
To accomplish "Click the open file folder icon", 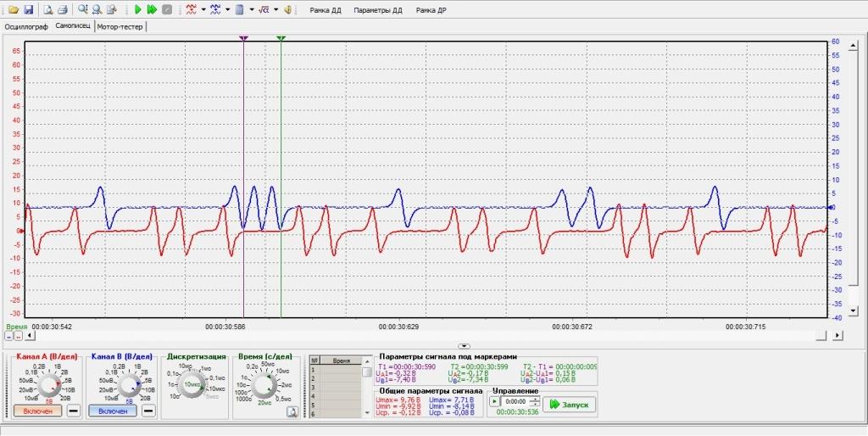I will pyautogui.click(x=14, y=10).
